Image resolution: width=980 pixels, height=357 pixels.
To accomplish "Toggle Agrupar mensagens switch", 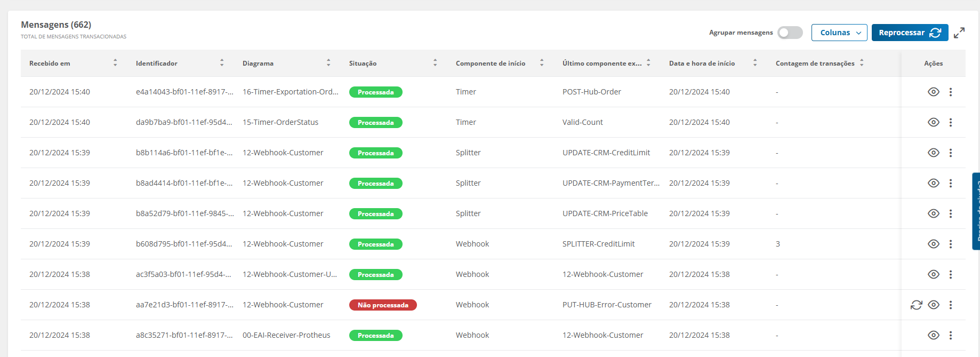I will [x=790, y=33].
